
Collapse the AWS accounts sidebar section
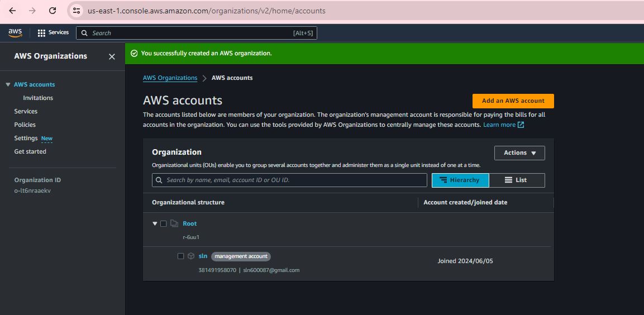[x=8, y=85]
